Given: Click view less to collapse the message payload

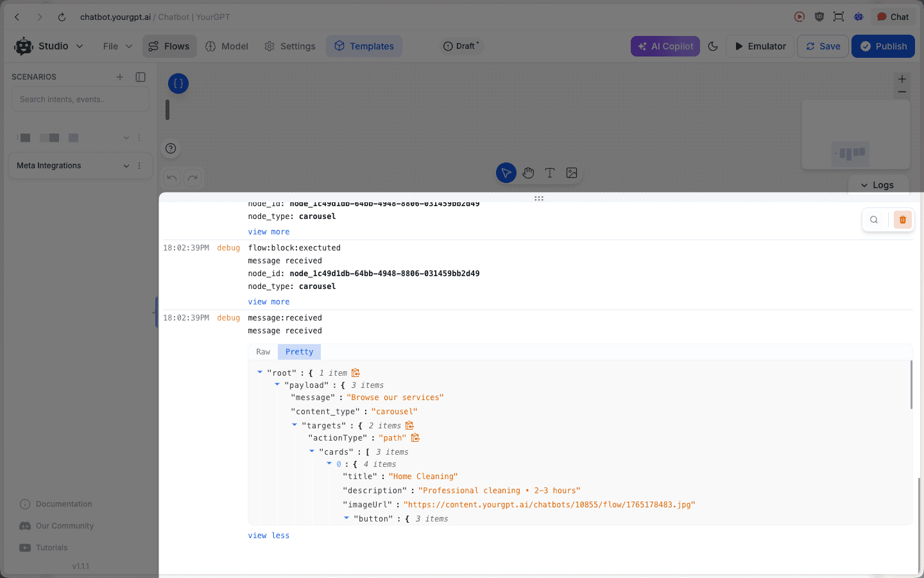Looking at the screenshot, I should pyautogui.click(x=268, y=535).
